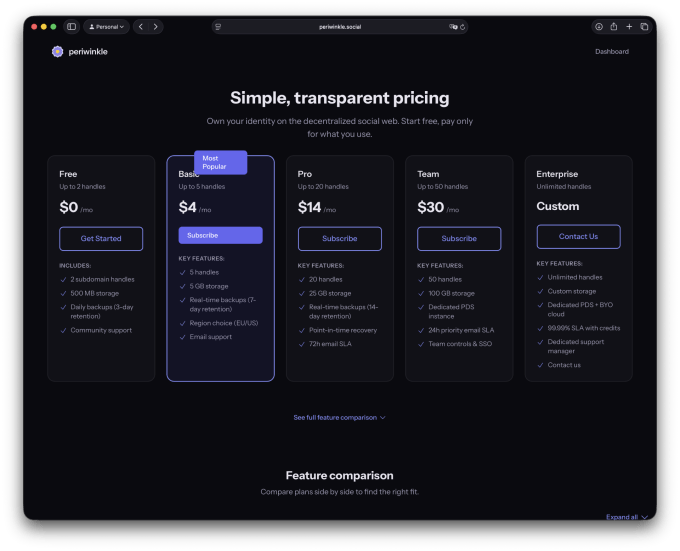Click the periwinkle.social address bar
This screenshot has width=680, height=551.
[338, 27]
